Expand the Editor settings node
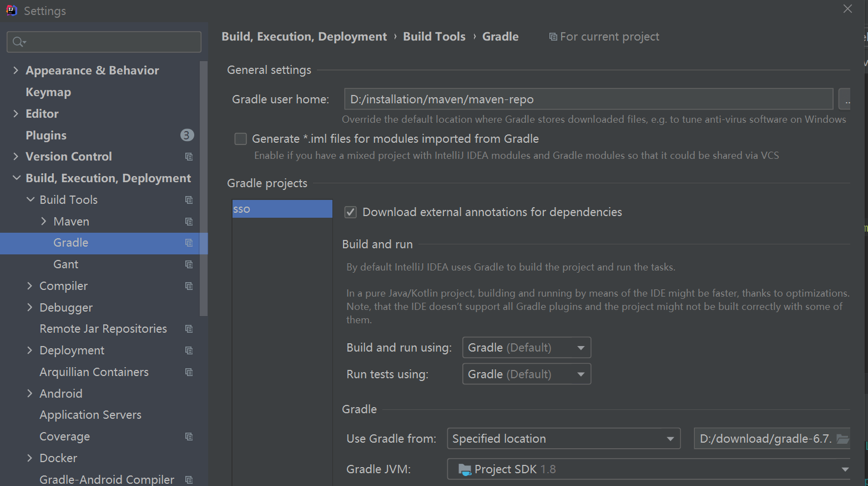 coord(16,114)
